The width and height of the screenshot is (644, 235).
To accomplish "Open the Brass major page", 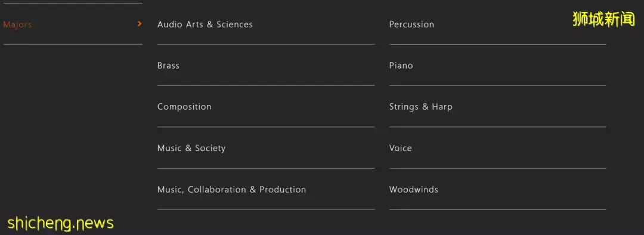I will click(266, 66).
